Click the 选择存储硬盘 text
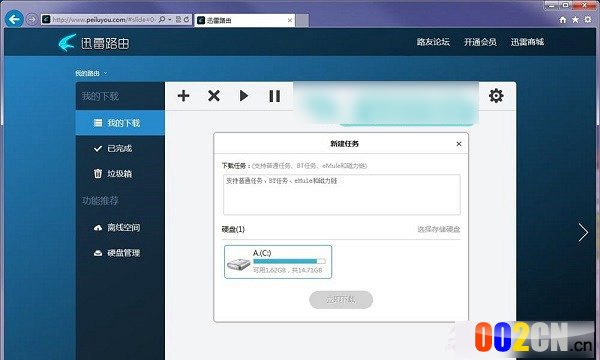Viewport: 600px width, 360px height. click(x=439, y=229)
